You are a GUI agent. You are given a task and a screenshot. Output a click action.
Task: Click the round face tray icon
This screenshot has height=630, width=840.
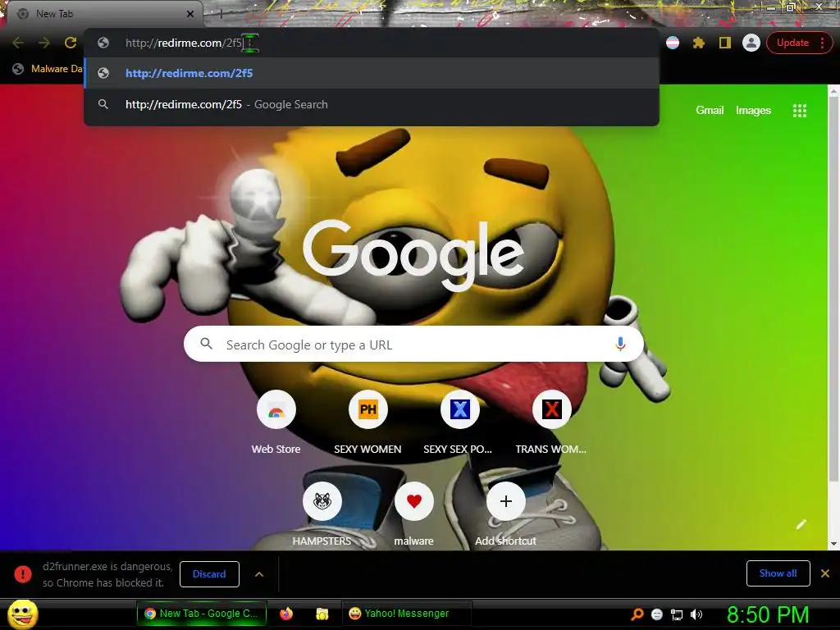[657, 614]
